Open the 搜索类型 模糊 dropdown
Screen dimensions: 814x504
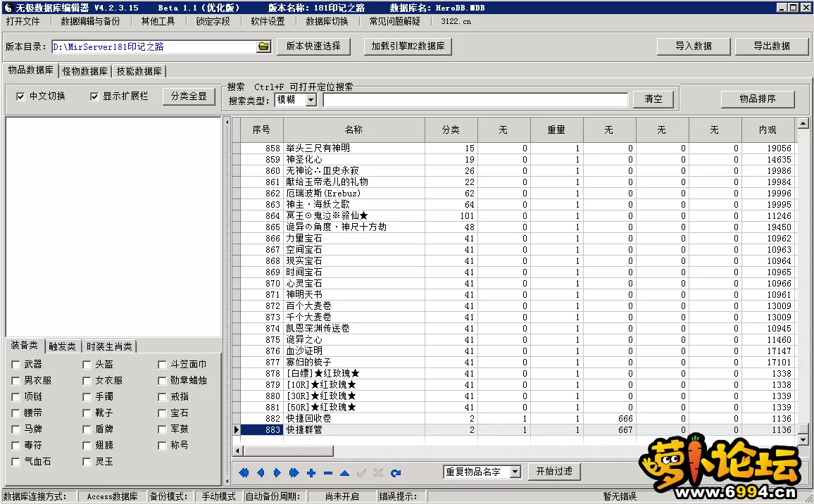311,100
